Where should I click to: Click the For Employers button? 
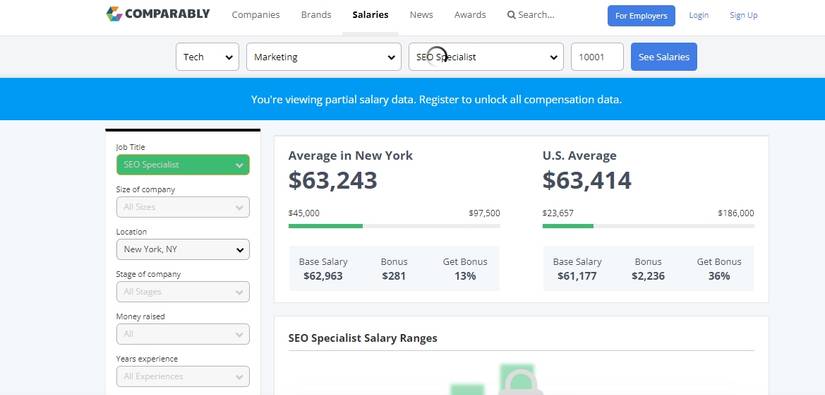click(x=641, y=16)
